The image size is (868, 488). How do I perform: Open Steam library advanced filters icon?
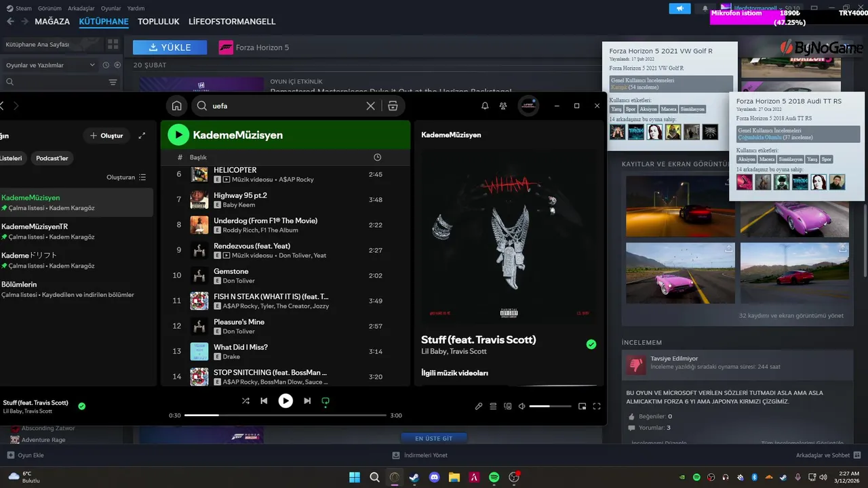click(x=113, y=82)
